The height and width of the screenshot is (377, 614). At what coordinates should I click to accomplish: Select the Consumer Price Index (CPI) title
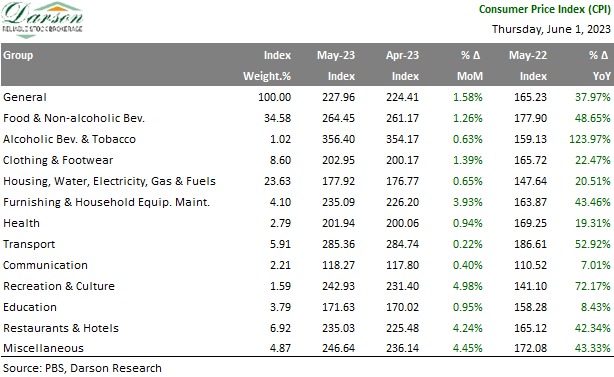[x=545, y=9]
